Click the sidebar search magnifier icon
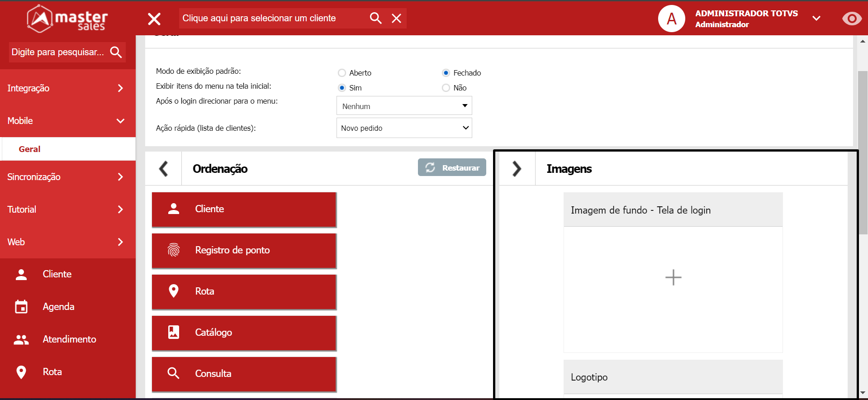Image resolution: width=868 pixels, height=400 pixels. click(116, 52)
